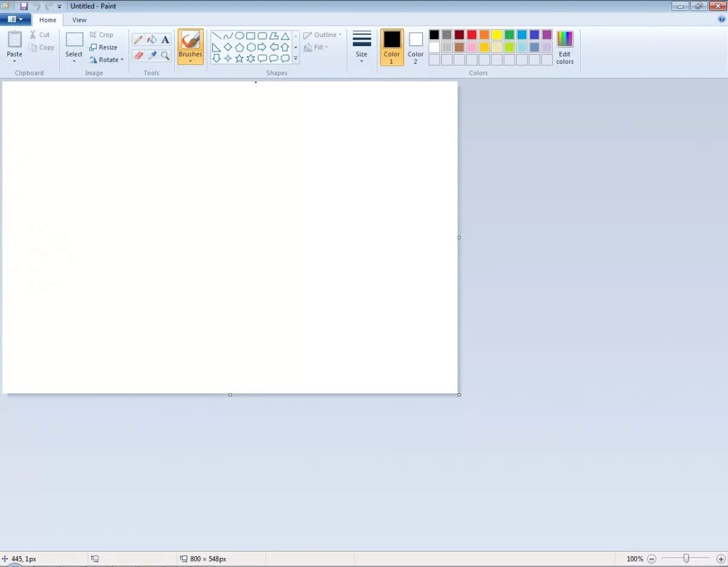Image resolution: width=728 pixels, height=567 pixels.
Task: Pick the Down arrow shape
Action: point(217,58)
